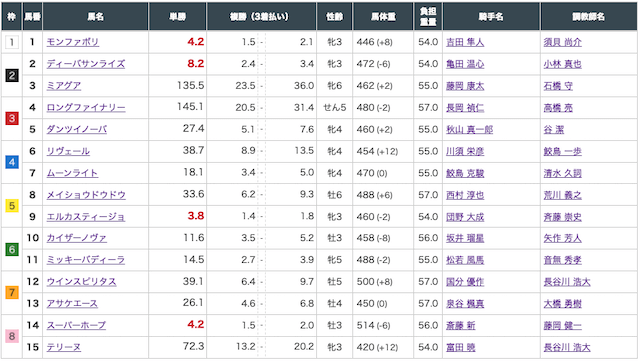Click jockey 坂井 瑠星's name
This screenshot has height=361, width=640.
point(465,238)
